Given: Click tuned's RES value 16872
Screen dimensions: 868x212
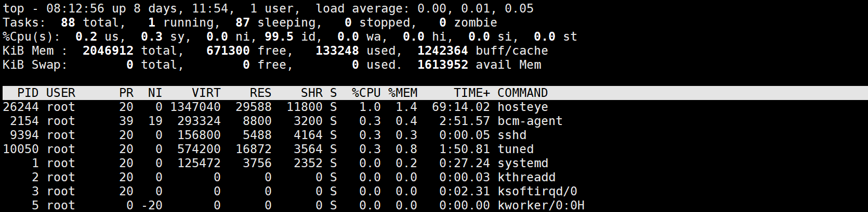Looking at the screenshot, I should [254, 149].
